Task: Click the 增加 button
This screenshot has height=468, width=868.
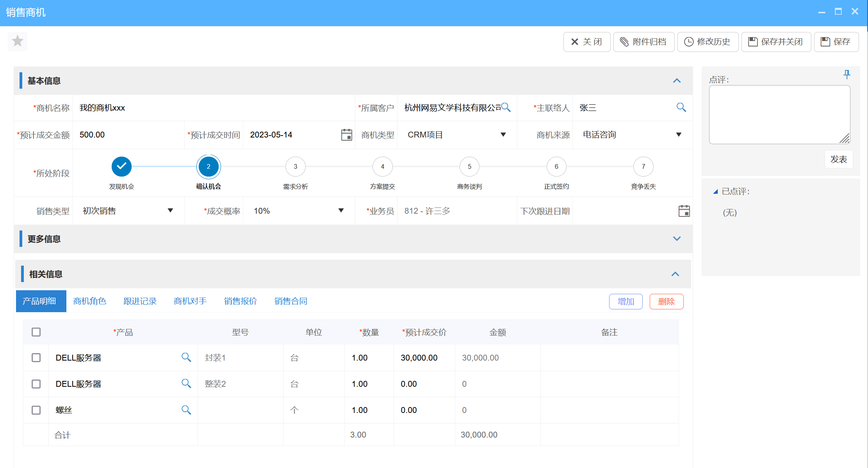Action: (626, 301)
